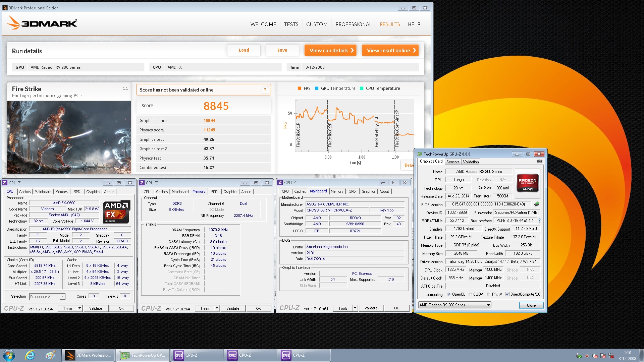
Task: Click the CPU-Z CPU window title icon
Action: (x=5, y=183)
